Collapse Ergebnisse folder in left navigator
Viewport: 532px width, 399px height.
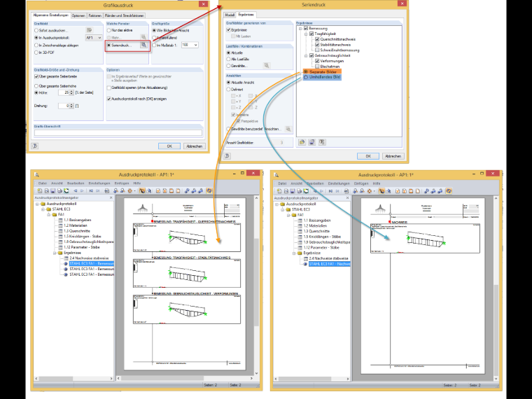pos(55,253)
